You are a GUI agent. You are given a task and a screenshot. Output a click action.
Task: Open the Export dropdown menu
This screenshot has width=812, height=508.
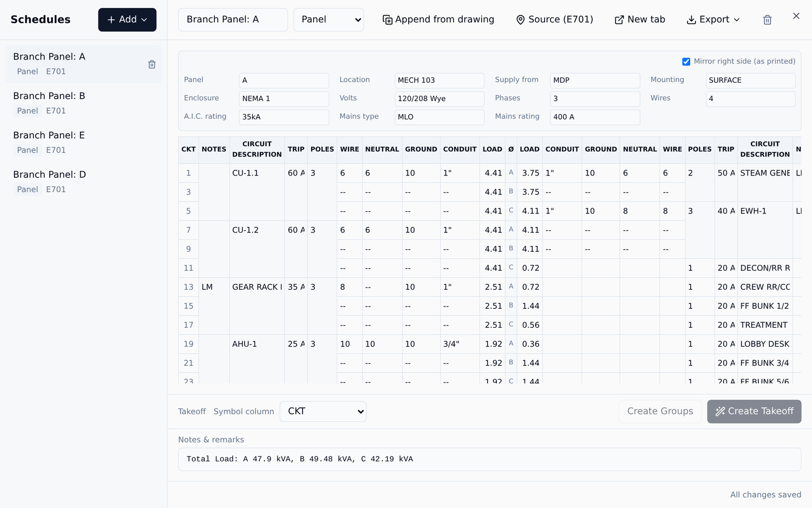pos(713,19)
